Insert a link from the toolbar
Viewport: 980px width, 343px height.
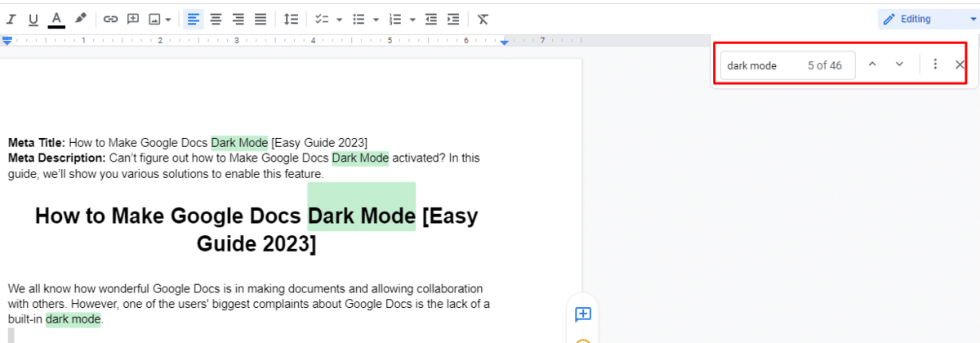point(110,19)
